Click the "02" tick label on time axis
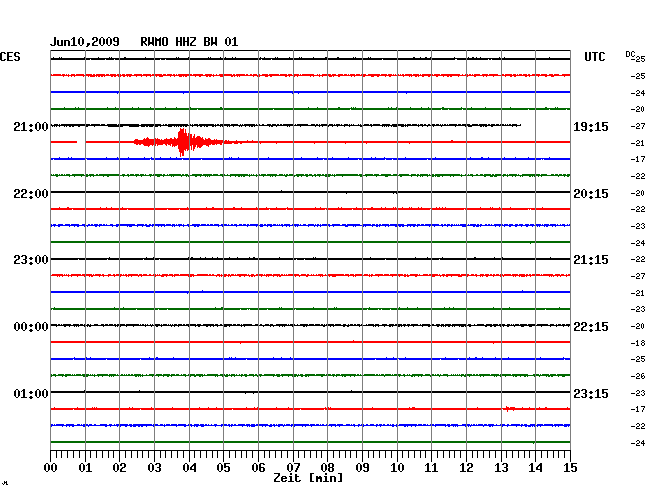The height and width of the screenshot is (494, 650). pos(119,468)
